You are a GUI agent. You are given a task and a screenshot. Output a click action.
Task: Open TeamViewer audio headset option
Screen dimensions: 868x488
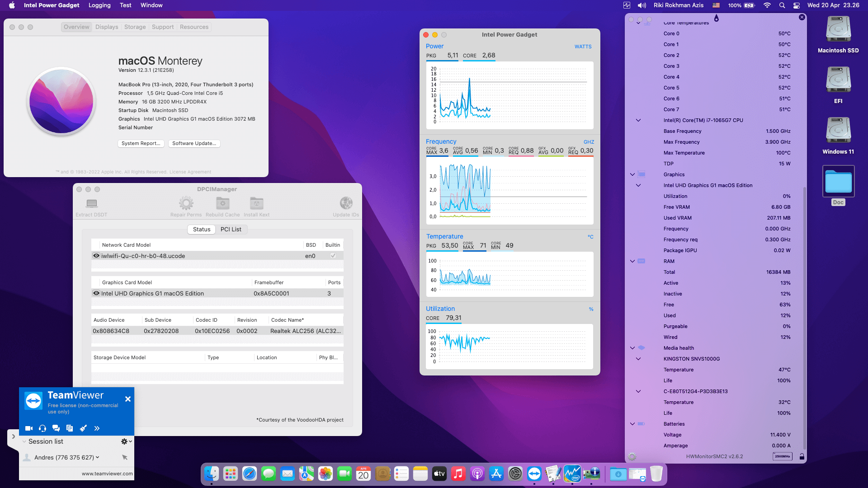tap(42, 428)
